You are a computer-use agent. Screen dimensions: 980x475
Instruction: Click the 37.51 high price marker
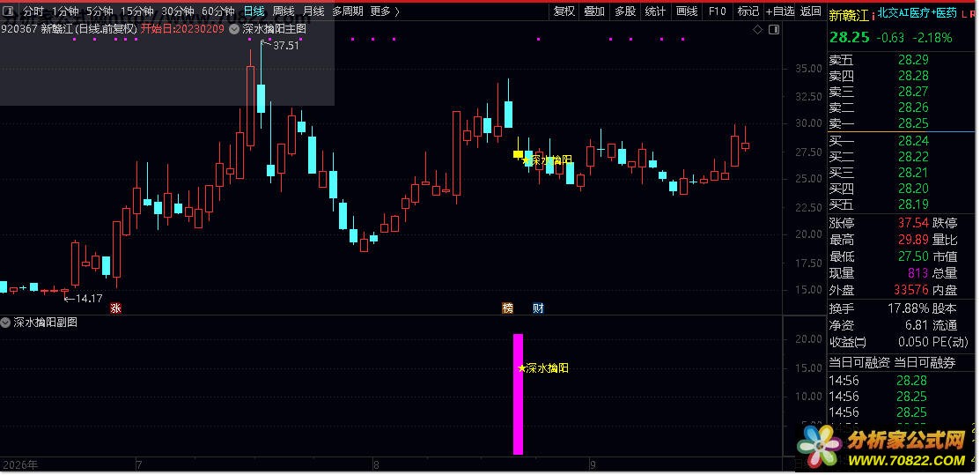pyautogui.click(x=285, y=46)
